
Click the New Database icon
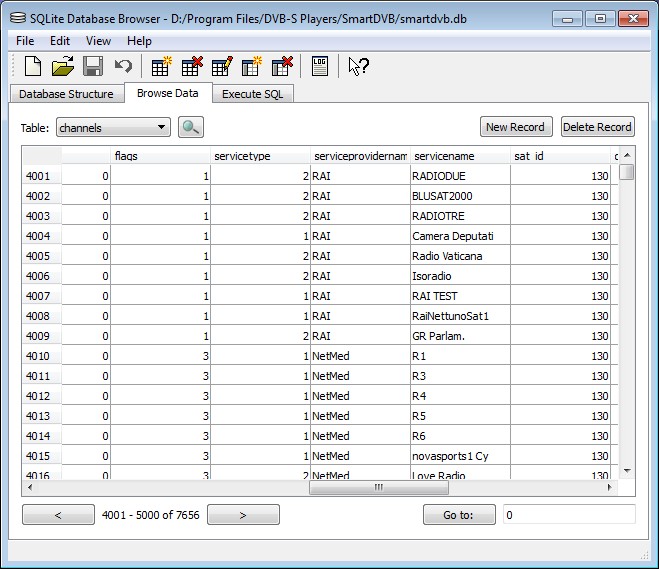32,66
